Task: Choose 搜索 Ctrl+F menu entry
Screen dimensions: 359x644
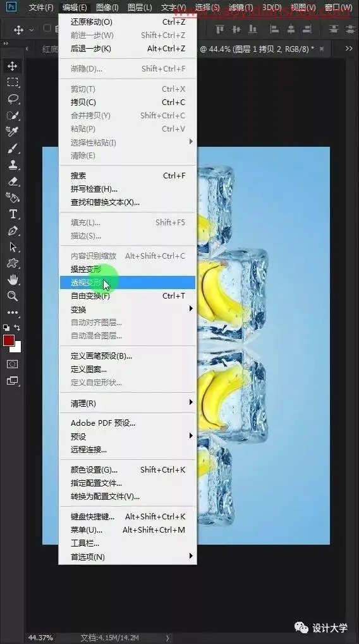Action: pyautogui.click(x=128, y=175)
